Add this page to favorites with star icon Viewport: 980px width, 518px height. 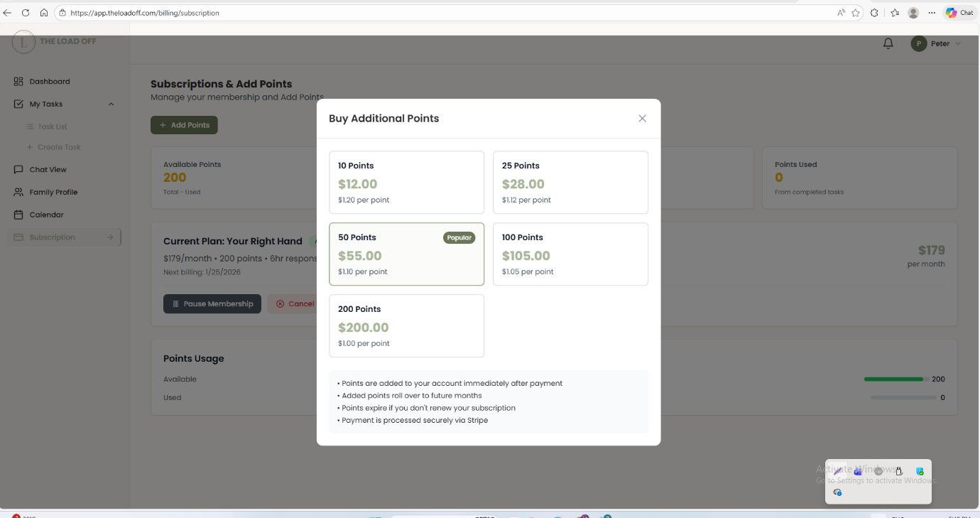[856, 13]
